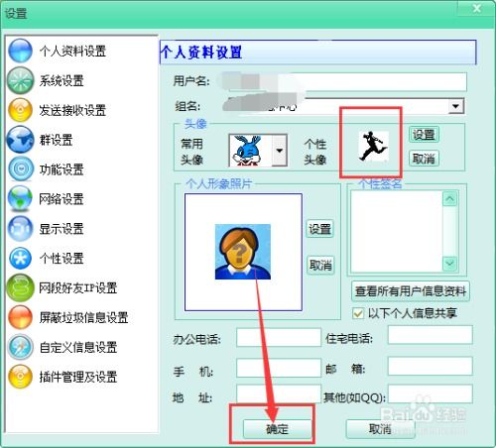Toggle the 以下个人信息共享 checkbox
The width and height of the screenshot is (496, 448).
[358, 313]
